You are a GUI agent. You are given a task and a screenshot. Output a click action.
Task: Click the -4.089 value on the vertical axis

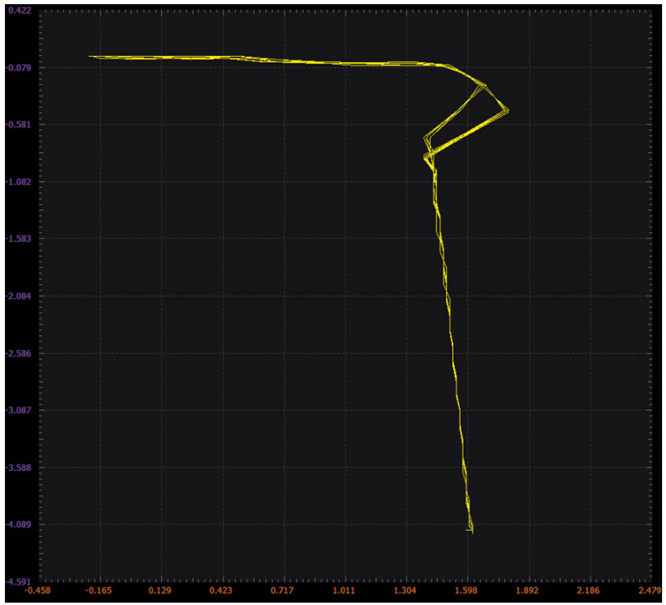[17, 525]
